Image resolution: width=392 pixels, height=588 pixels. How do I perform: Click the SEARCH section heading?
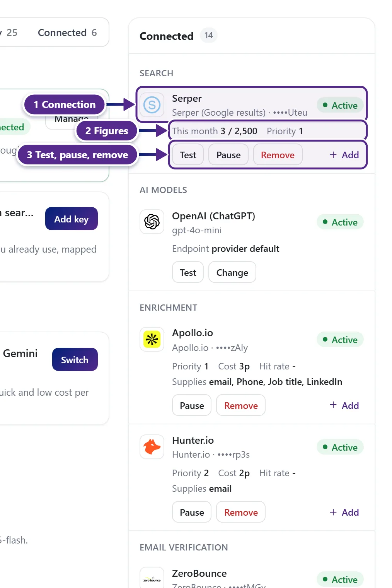click(156, 73)
